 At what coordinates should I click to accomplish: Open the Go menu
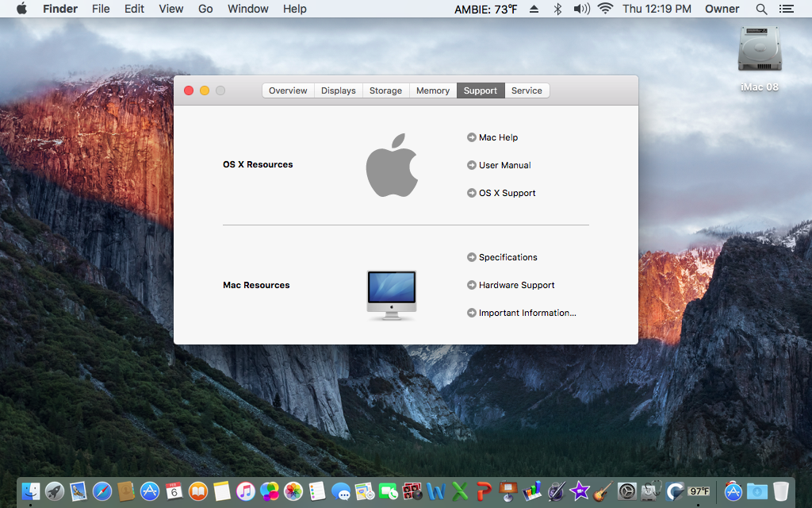[x=205, y=9]
